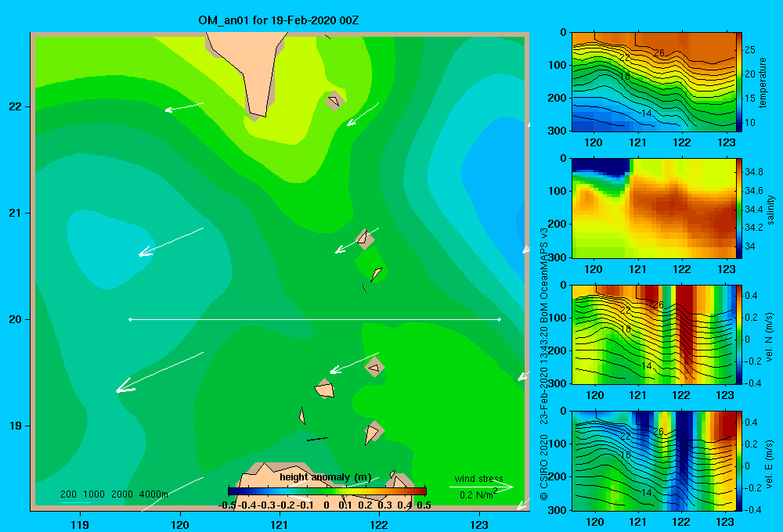Click the temperature color bar
Image resolution: width=783 pixels, height=532 pixels.
click(738, 82)
